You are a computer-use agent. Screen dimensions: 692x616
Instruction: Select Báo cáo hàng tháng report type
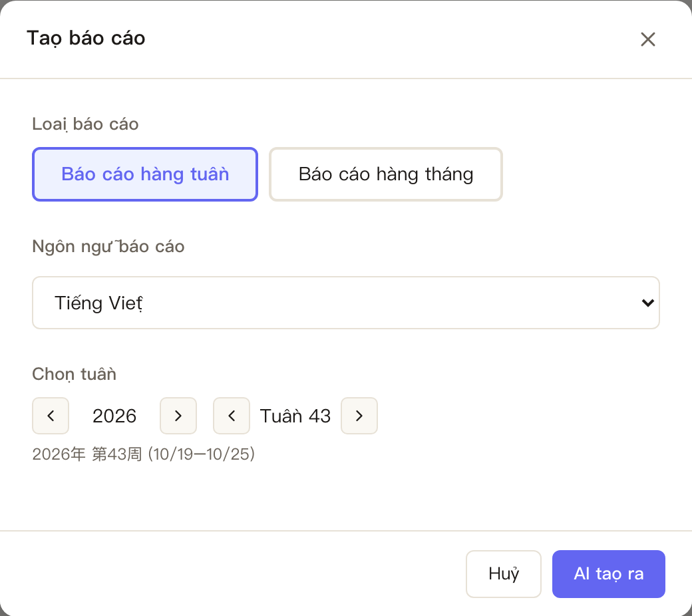point(386,174)
